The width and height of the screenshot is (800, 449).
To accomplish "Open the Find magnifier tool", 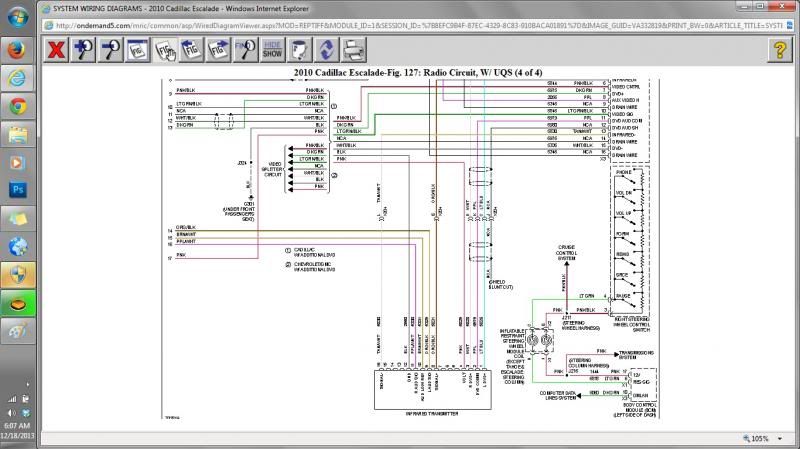I will click(x=245, y=50).
